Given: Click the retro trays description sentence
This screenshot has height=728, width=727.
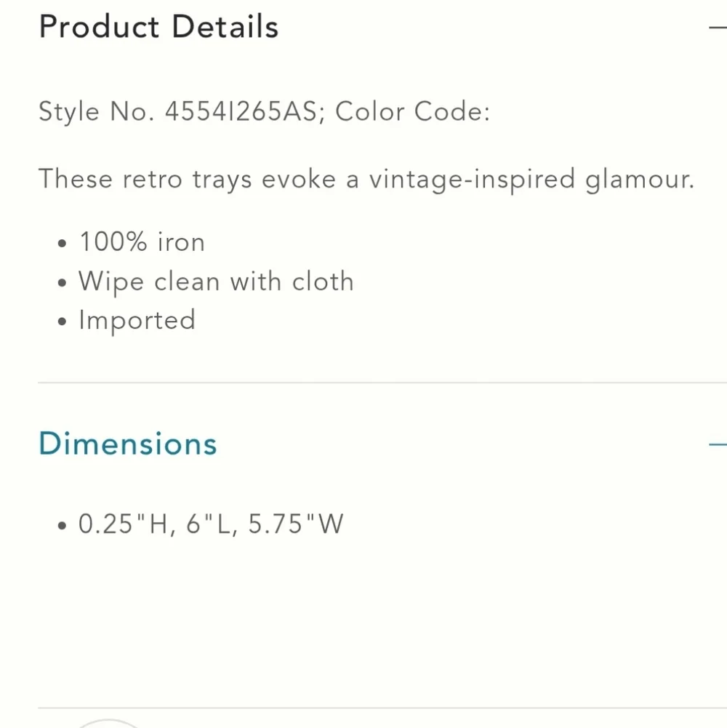Looking at the screenshot, I should tap(366, 180).
